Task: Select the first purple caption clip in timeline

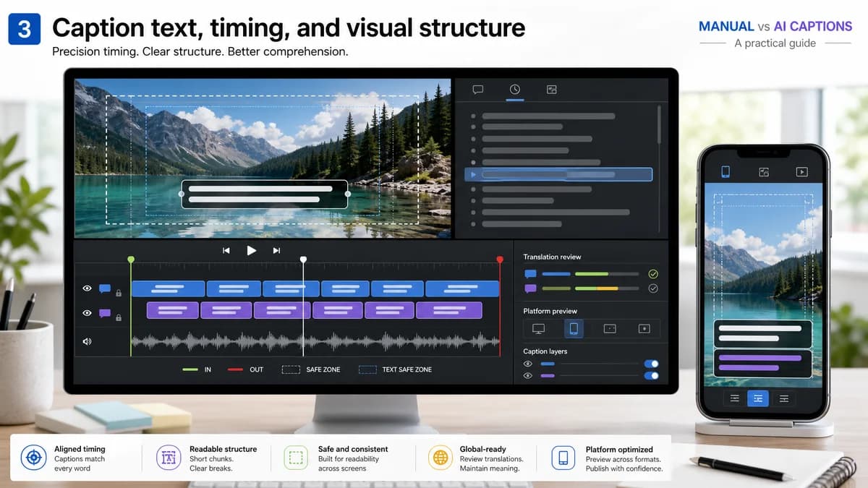Action: [x=173, y=310]
